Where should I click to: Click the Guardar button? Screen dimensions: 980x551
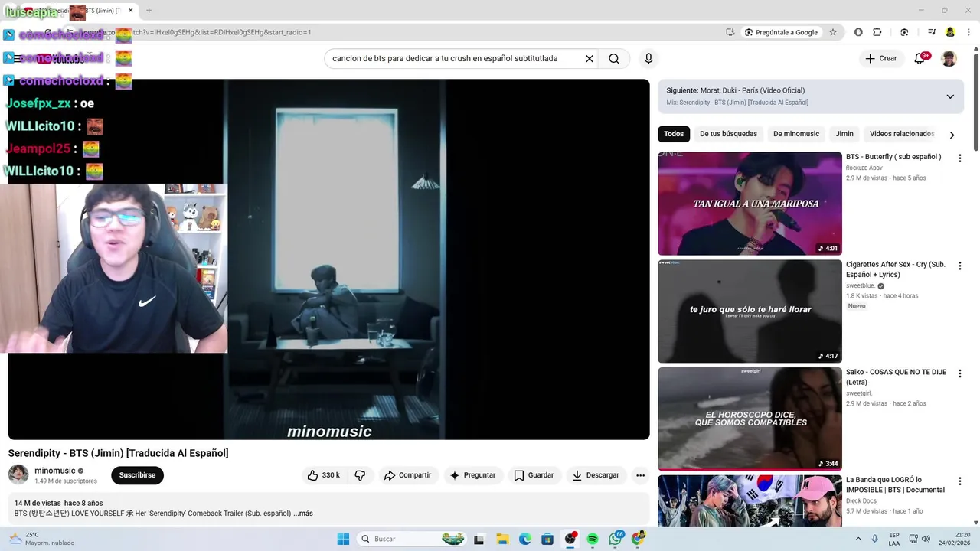(x=534, y=475)
